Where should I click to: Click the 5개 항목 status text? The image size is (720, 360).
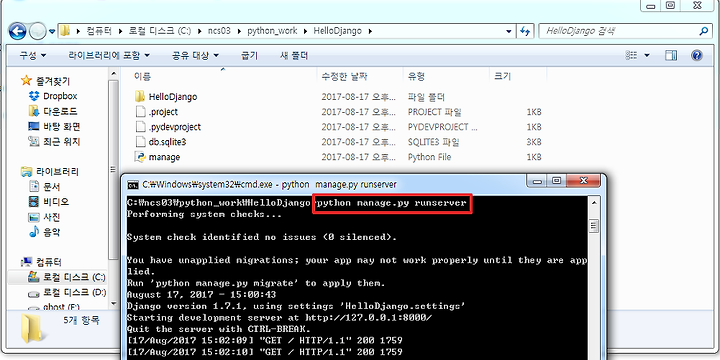tap(81, 321)
